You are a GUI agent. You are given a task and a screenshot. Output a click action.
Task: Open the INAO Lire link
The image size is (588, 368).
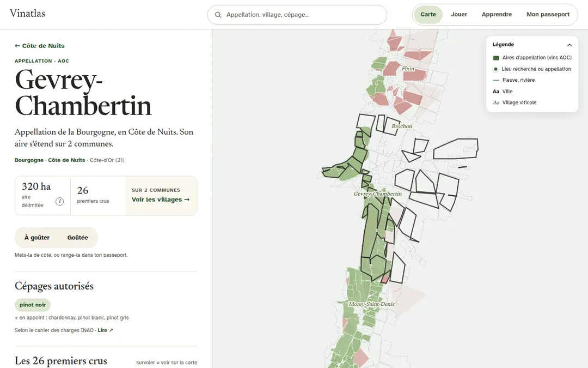105,330
